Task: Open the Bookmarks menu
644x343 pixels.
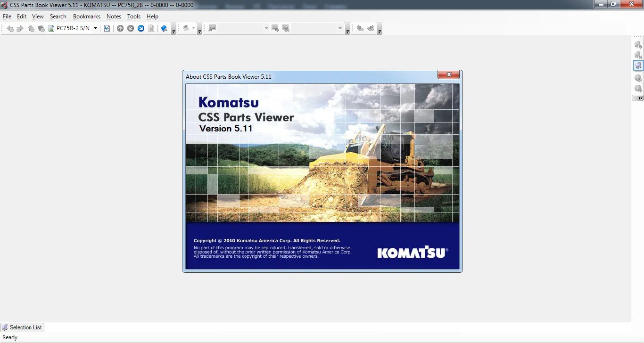Action: pyautogui.click(x=87, y=16)
